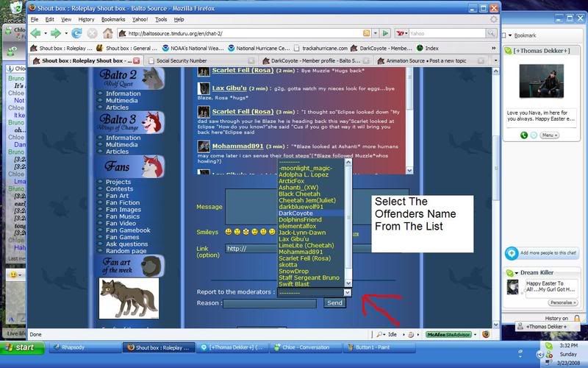The image size is (588, 368).
Task: Click the Yahoo search magnifier icon
Action: pyautogui.click(x=490, y=33)
